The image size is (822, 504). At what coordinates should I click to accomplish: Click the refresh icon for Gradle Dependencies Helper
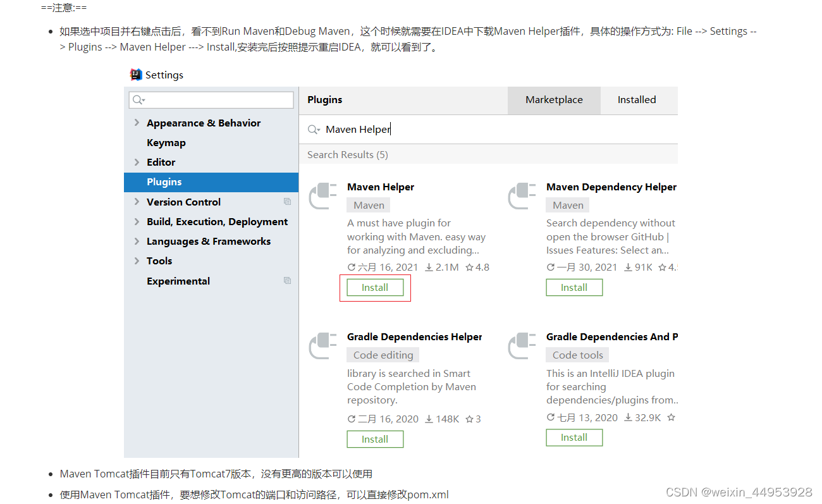tap(352, 419)
